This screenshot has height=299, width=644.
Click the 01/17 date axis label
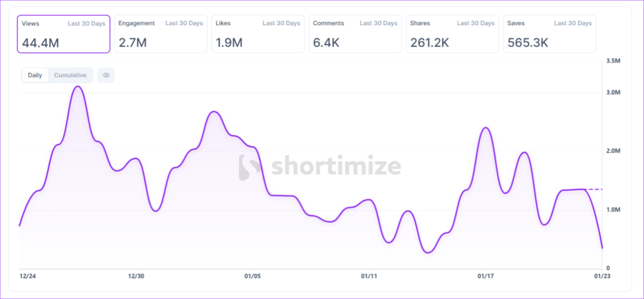(x=485, y=276)
